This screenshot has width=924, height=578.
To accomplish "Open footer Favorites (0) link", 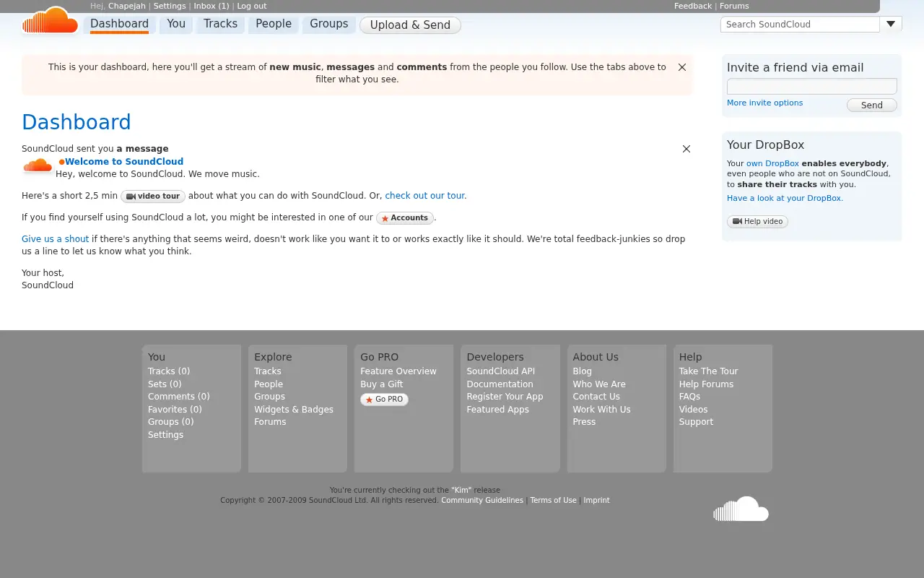I will click(x=175, y=410).
